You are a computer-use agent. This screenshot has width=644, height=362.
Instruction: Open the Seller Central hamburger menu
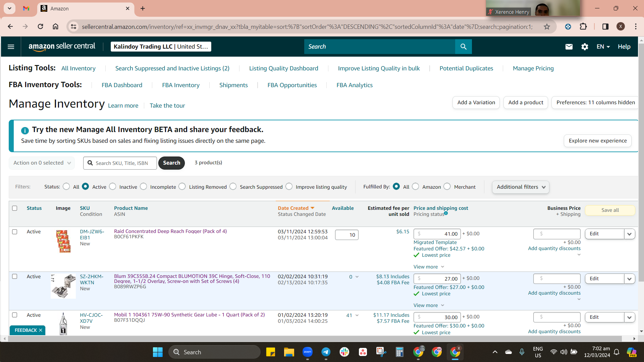11,47
